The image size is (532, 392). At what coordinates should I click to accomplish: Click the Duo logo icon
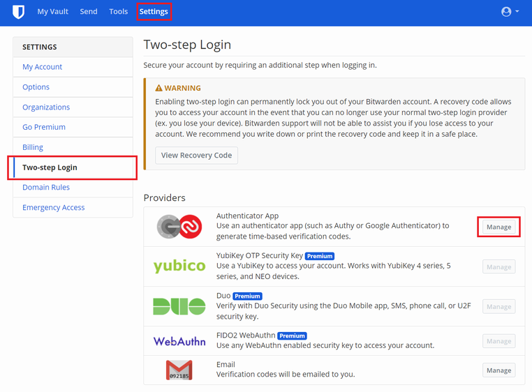pos(179,306)
